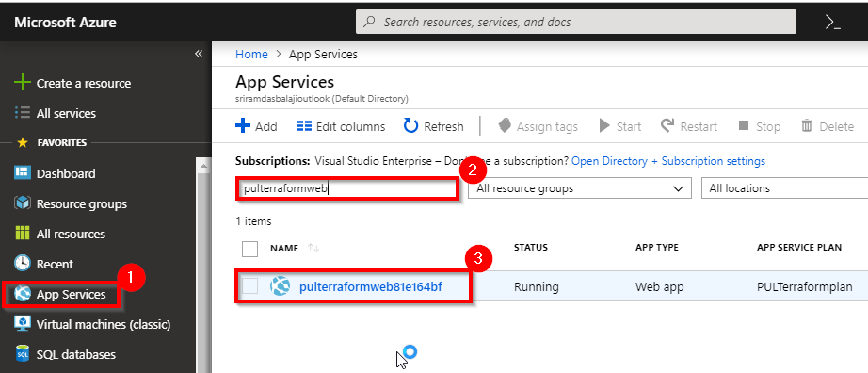Go to Home breadcrumb link

coord(251,55)
